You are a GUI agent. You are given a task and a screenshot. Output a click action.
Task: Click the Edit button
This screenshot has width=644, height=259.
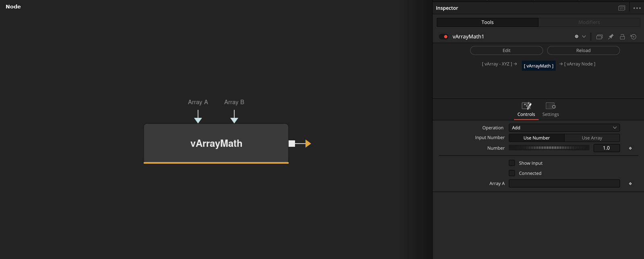coord(506,50)
